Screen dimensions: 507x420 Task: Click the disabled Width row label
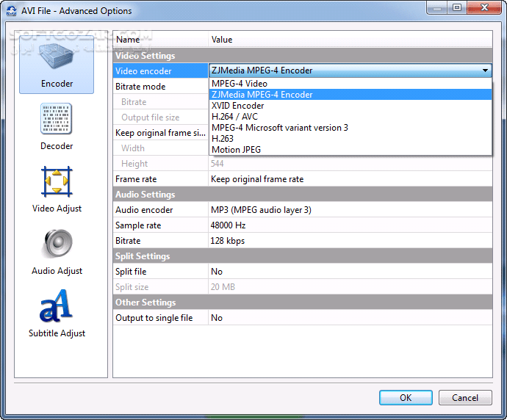pos(160,148)
